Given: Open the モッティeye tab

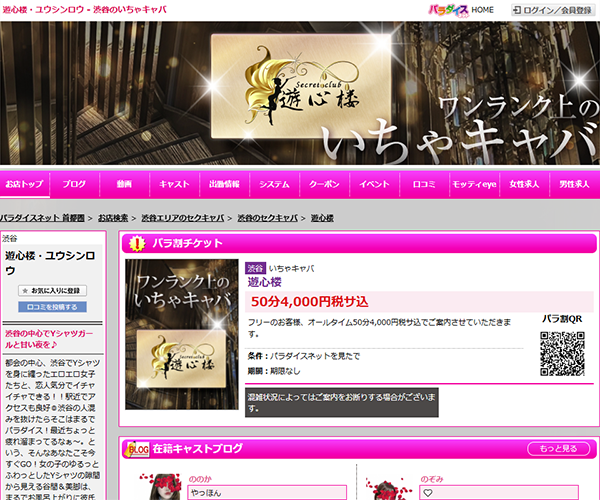Looking at the screenshot, I should click(x=474, y=184).
